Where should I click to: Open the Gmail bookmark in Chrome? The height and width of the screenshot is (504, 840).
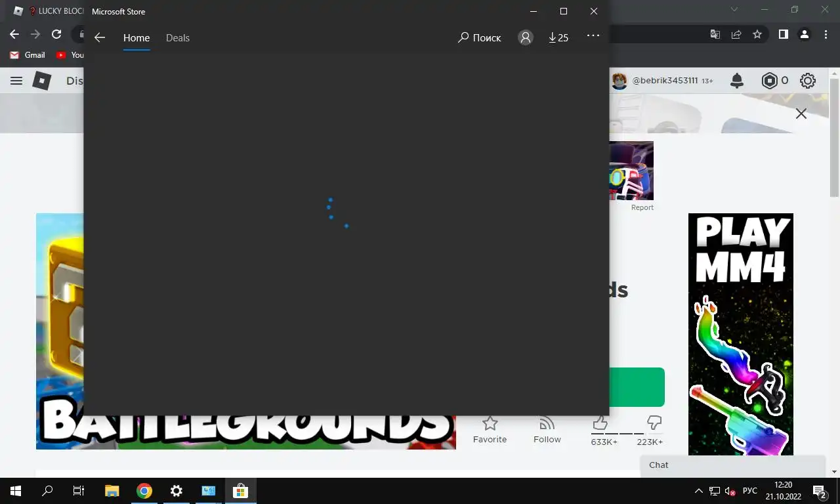pos(28,55)
